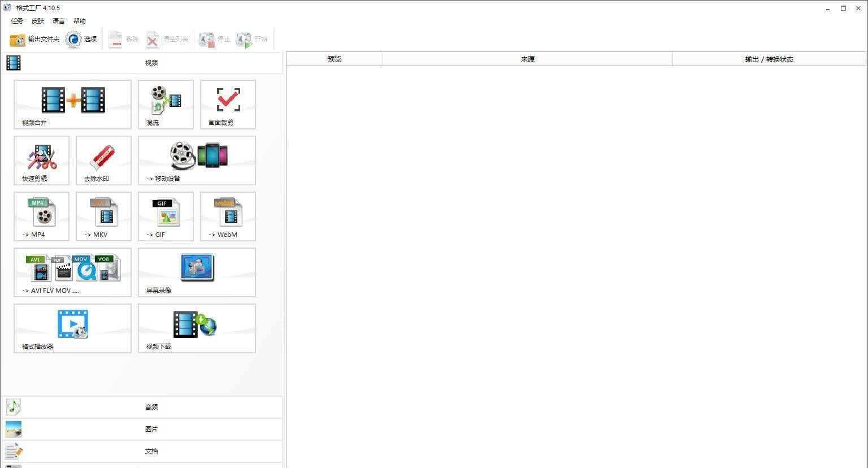Open 选项 options from the toolbar
This screenshot has width=868, height=468.
click(82, 39)
